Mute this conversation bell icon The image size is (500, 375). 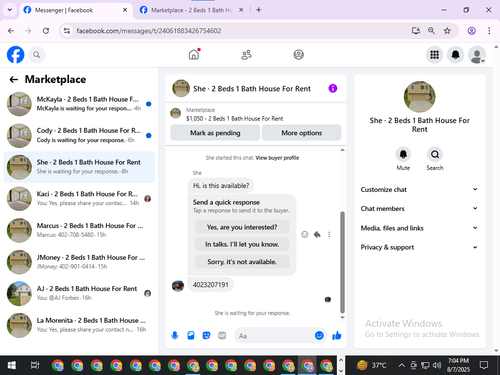403,154
